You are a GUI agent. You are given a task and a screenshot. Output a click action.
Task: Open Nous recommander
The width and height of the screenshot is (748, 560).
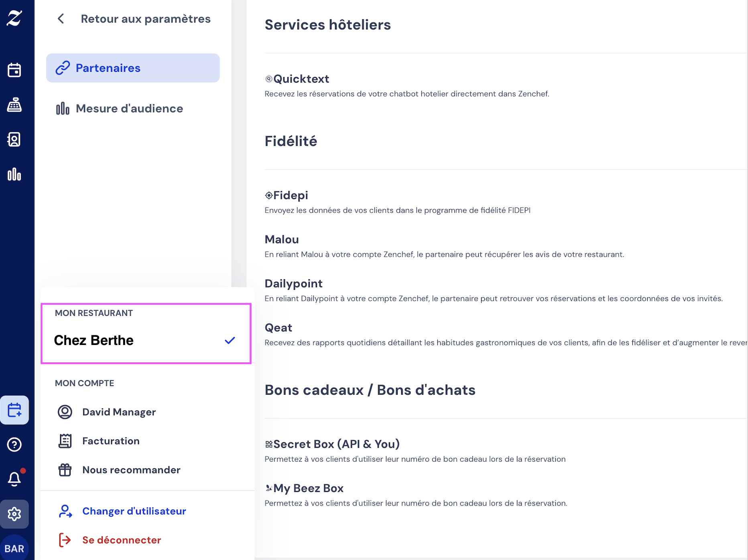tap(131, 470)
